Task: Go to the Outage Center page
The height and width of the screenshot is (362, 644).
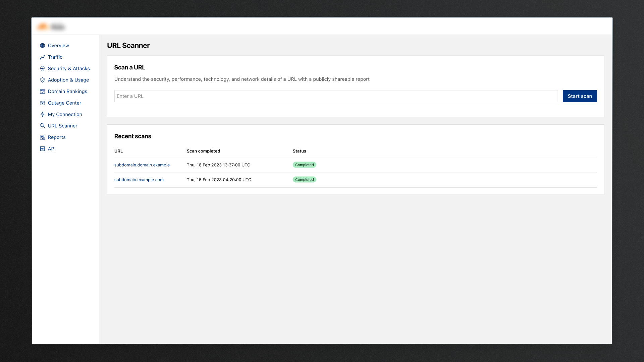Action: pos(64,103)
